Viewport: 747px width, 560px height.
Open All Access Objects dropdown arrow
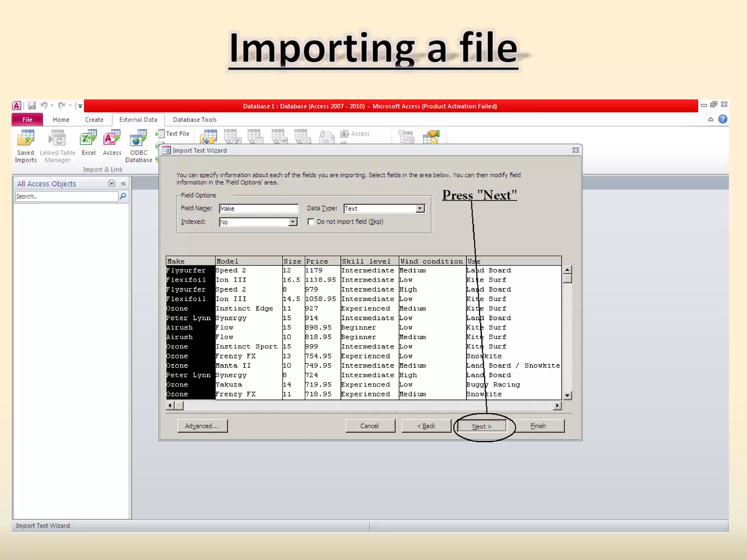tap(112, 183)
